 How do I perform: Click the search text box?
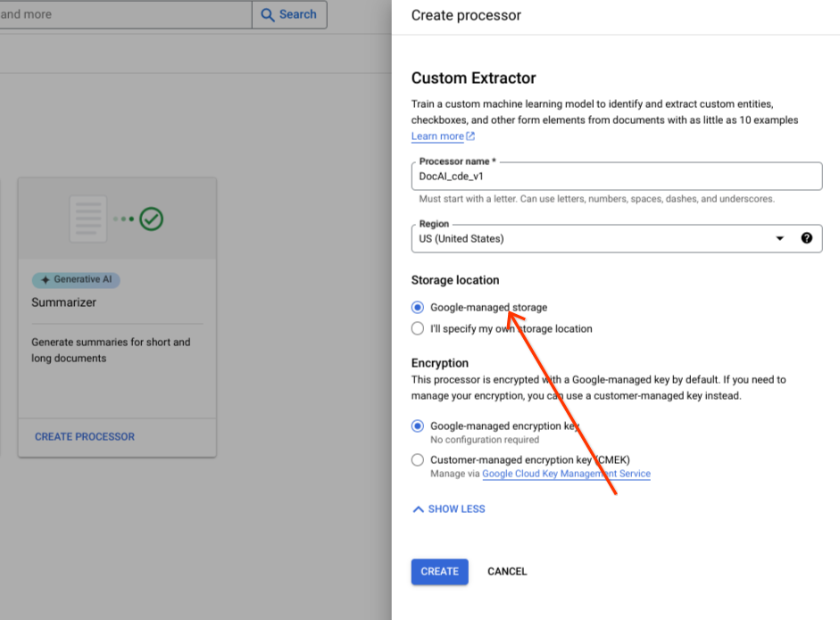(125, 15)
